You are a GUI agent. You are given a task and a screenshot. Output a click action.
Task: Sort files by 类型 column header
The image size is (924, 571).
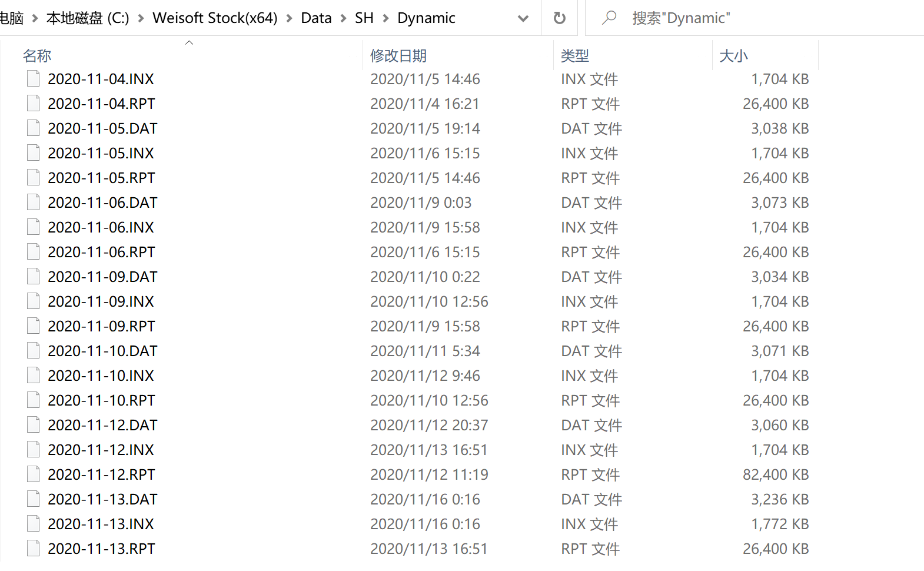[575, 56]
